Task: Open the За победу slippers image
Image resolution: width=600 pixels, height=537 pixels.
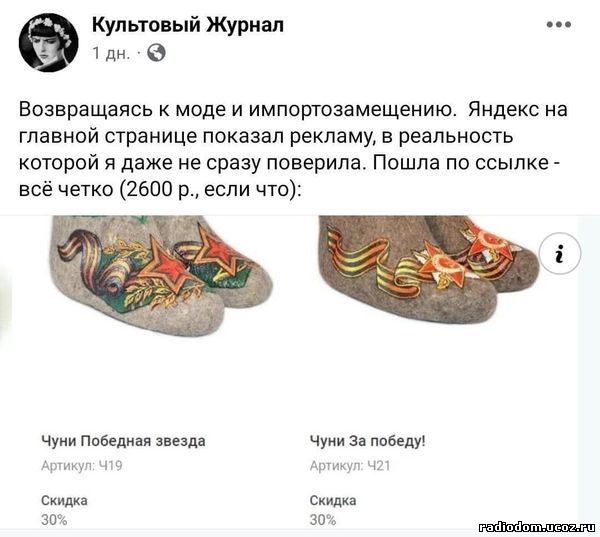Action: pos(429,270)
